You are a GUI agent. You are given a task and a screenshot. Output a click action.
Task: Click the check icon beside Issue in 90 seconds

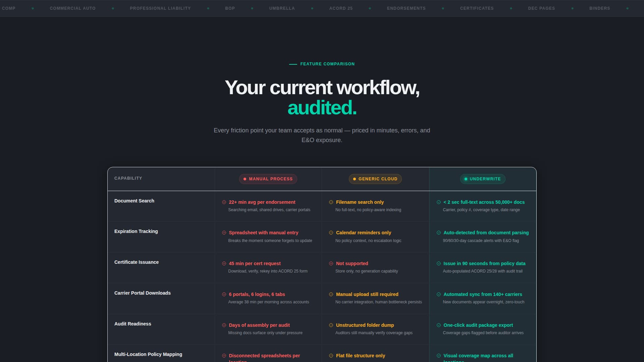coord(439,263)
